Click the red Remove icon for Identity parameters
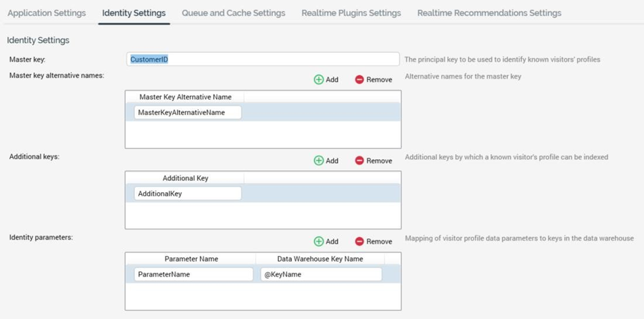Screen dimensions: 644x319 pos(359,242)
